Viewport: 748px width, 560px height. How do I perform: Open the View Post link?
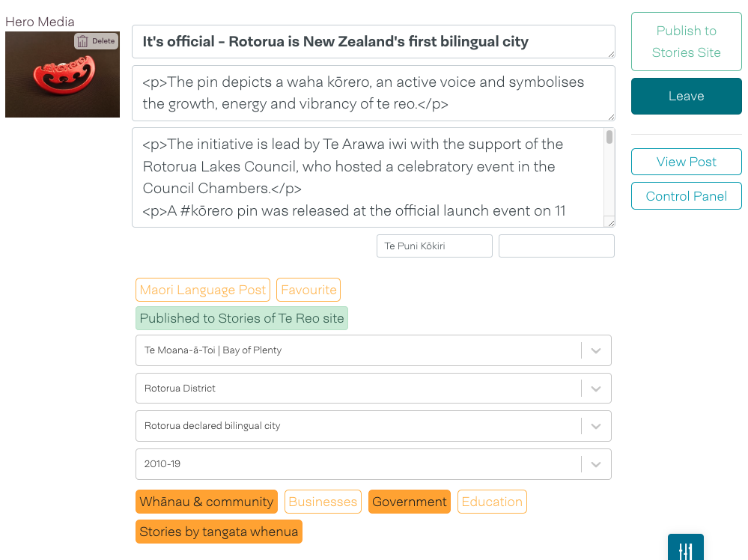(x=686, y=162)
